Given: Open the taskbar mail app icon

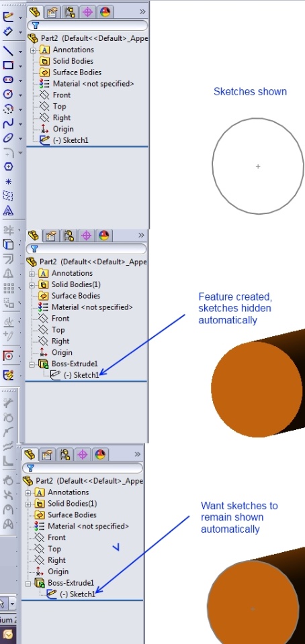Looking at the screenshot, I should click(x=7, y=635).
